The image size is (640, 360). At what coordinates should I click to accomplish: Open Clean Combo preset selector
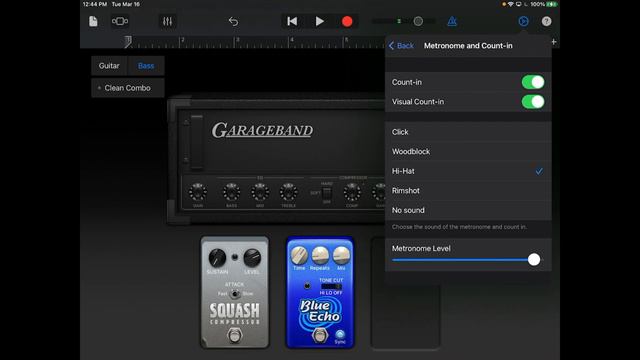point(128,88)
